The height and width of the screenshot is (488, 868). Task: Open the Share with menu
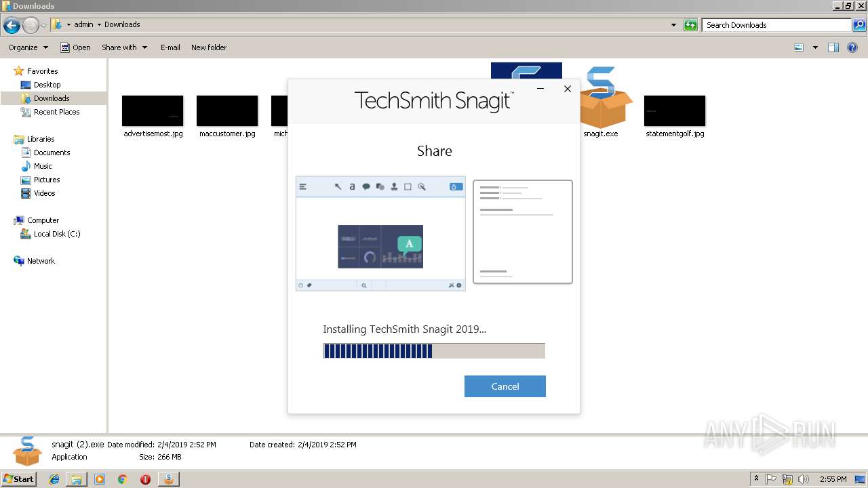[124, 47]
